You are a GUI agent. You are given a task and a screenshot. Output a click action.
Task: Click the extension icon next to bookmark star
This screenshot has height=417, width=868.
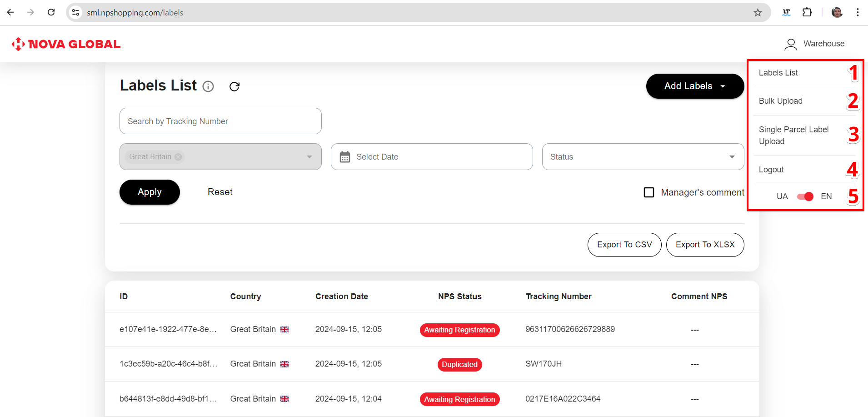[x=787, y=12]
